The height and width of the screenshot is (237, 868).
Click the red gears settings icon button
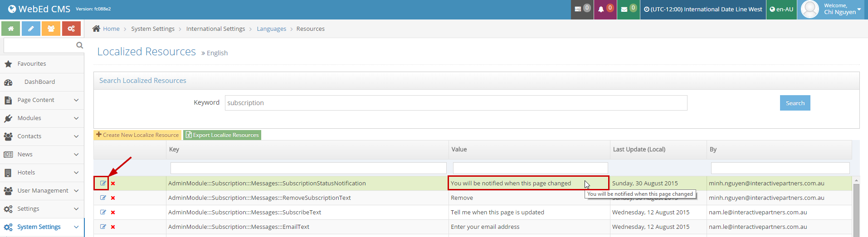[71, 29]
